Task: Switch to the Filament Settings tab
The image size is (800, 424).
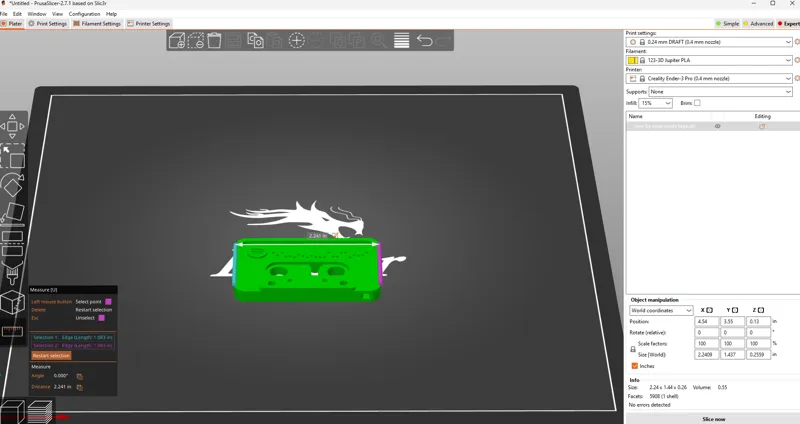Action: coord(97,23)
